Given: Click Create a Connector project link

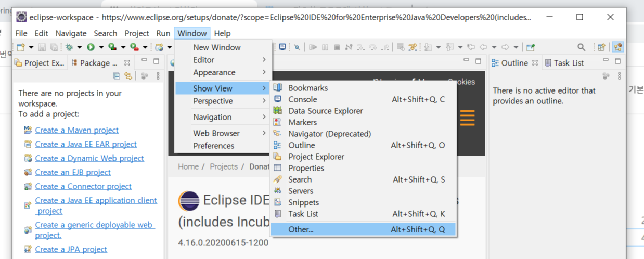Looking at the screenshot, I should coord(83,186).
